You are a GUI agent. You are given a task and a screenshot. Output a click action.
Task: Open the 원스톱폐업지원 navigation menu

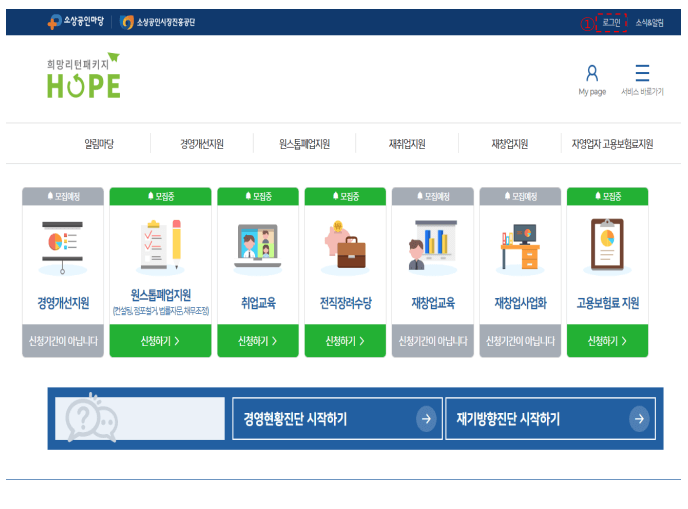click(305, 143)
